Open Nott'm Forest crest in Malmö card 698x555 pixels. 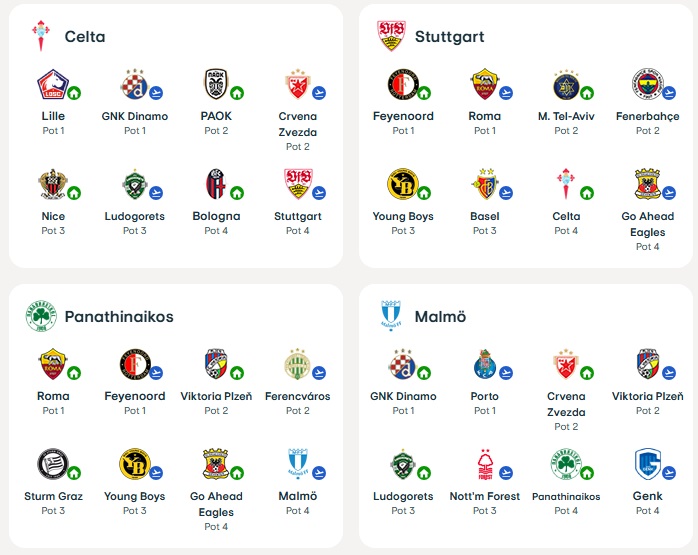[484, 464]
